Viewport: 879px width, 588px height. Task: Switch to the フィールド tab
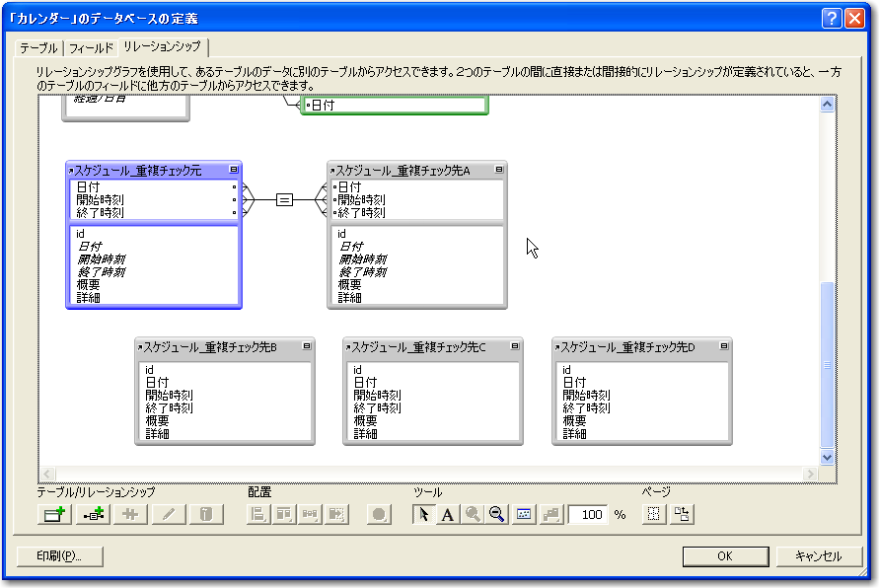pos(91,47)
